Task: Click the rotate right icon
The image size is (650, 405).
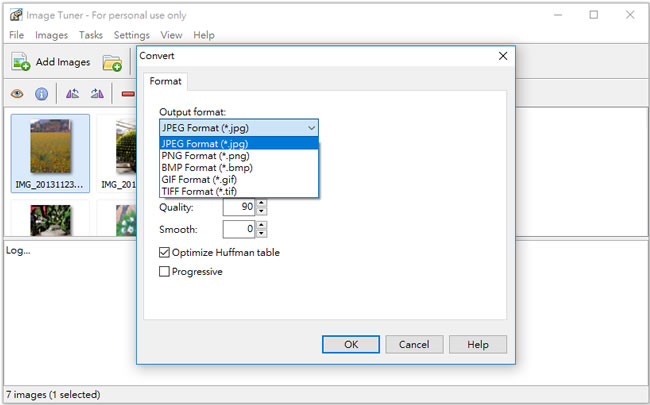Action: [97, 94]
